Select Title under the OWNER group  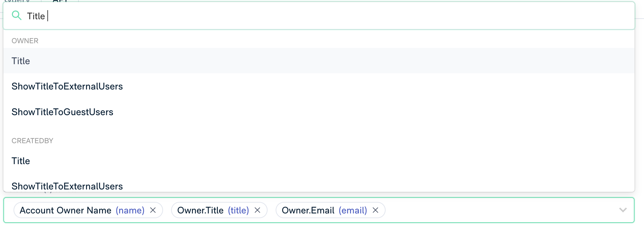coord(21,61)
